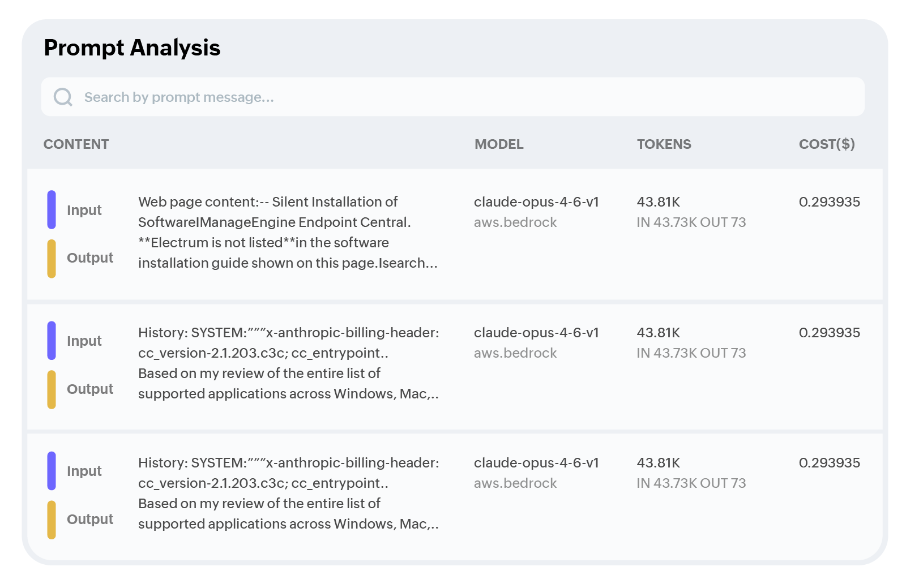Screen dimensions: 906x588
Task: Click the third row's 43.81K token total
Action: click(x=658, y=463)
